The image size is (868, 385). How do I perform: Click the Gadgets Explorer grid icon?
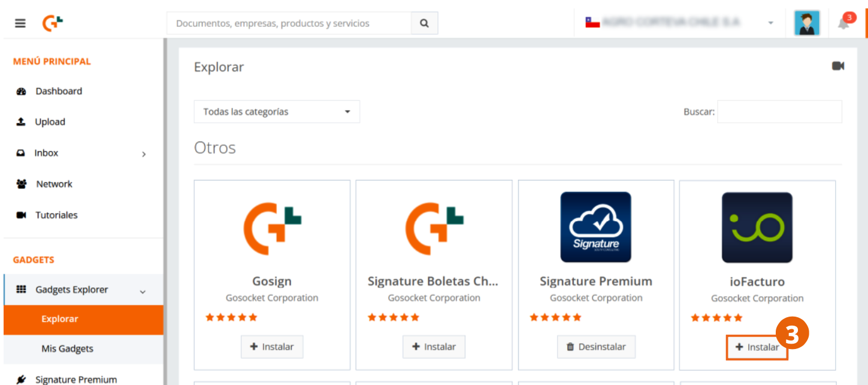click(21, 289)
